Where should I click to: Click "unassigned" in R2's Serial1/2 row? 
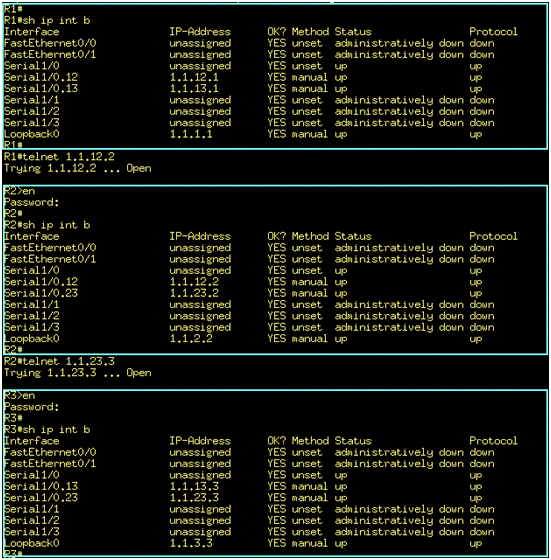point(200,316)
